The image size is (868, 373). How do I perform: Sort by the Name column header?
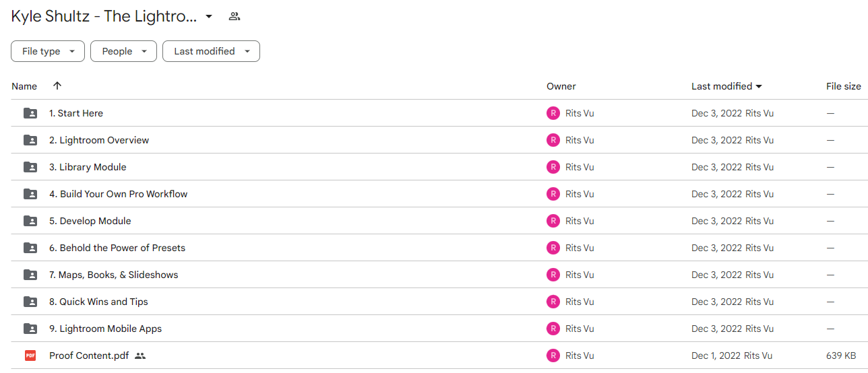tap(24, 86)
